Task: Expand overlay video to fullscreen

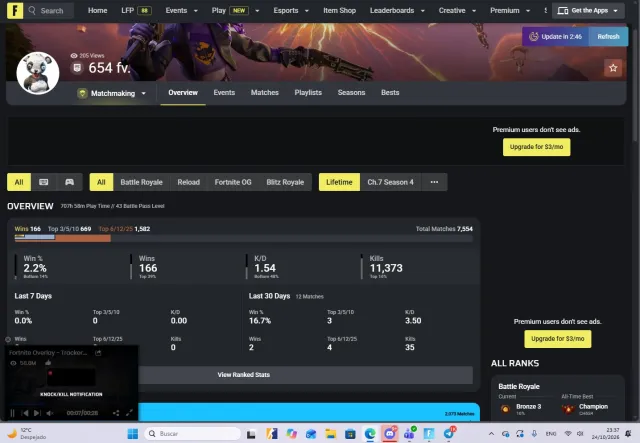Action: tap(129, 413)
